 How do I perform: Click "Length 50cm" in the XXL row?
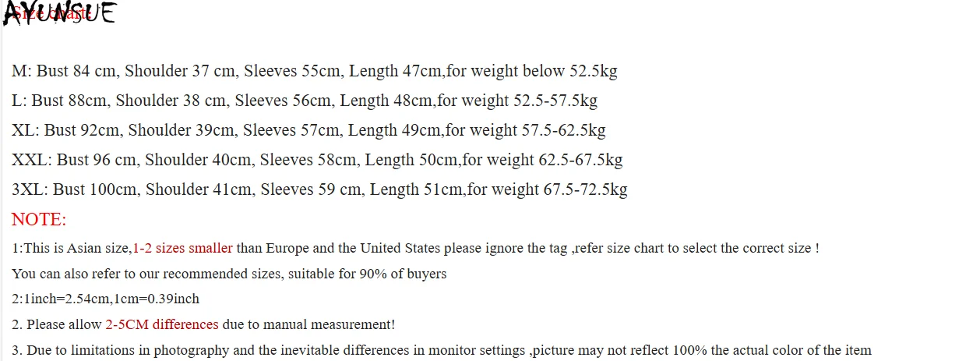[x=411, y=160]
